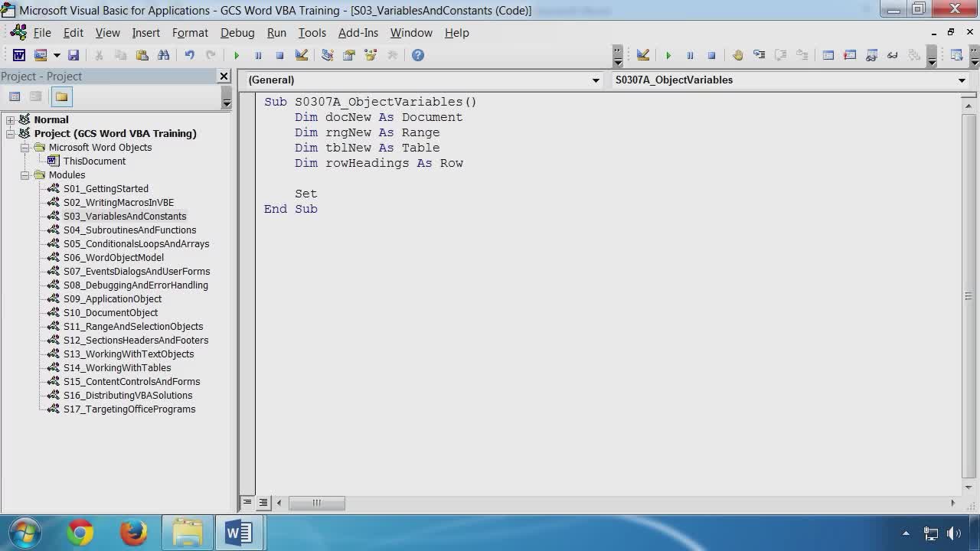The width and height of the screenshot is (980, 551).
Task: Open Debug toolbar options overflow arrow
Action: pos(932,57)
